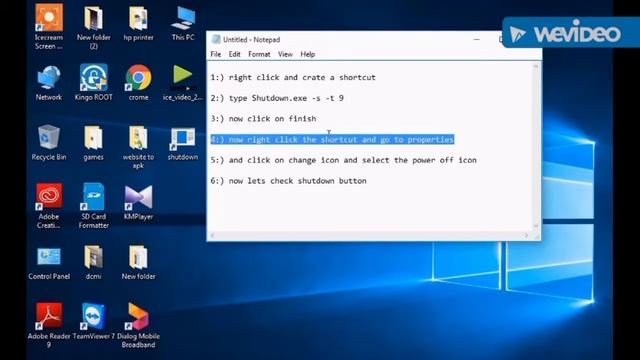
Task: Click the Notepad title bar document icon
Action: click(x=216, y=39)
